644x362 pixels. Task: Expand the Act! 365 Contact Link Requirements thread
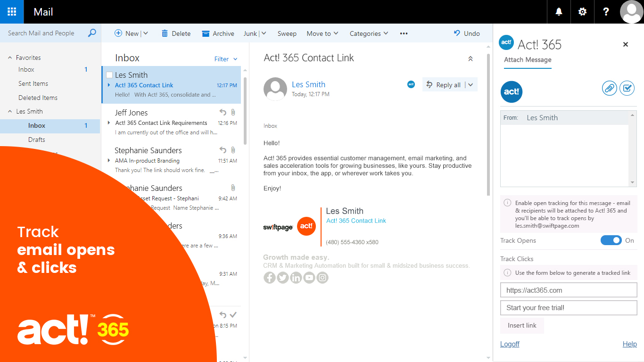click(x=109, y=123)
